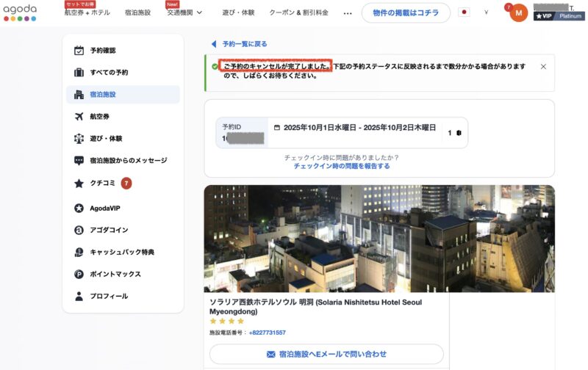Click 物件の掲載はコチラ button
Screen dimensions: 588x370
coord(405,12)
